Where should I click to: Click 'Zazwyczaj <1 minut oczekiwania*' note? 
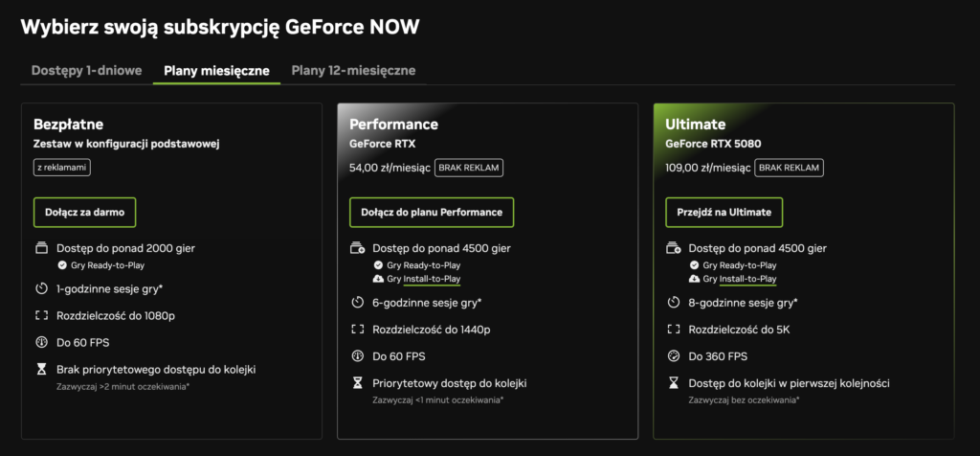(438, 400)
